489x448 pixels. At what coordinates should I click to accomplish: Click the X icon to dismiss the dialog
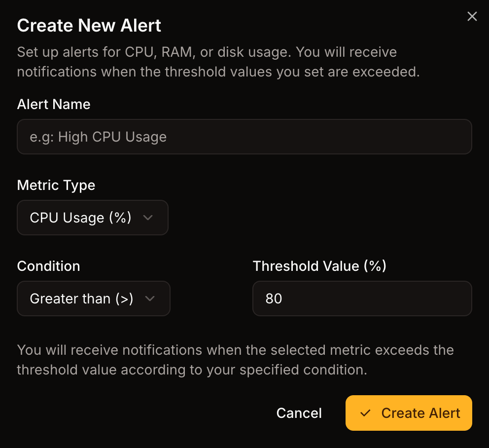pos(472,16)
